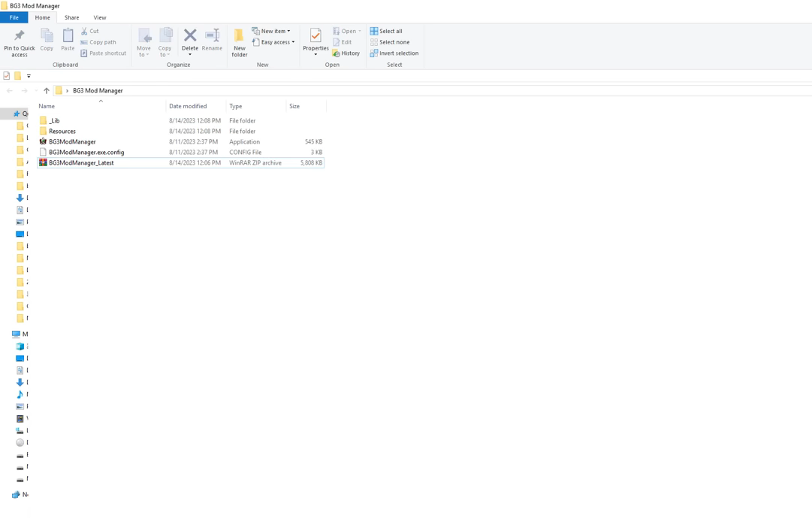812x518 pixels.
Task: Open the Recent locations dropdown arrow
Action: point(36,91)
